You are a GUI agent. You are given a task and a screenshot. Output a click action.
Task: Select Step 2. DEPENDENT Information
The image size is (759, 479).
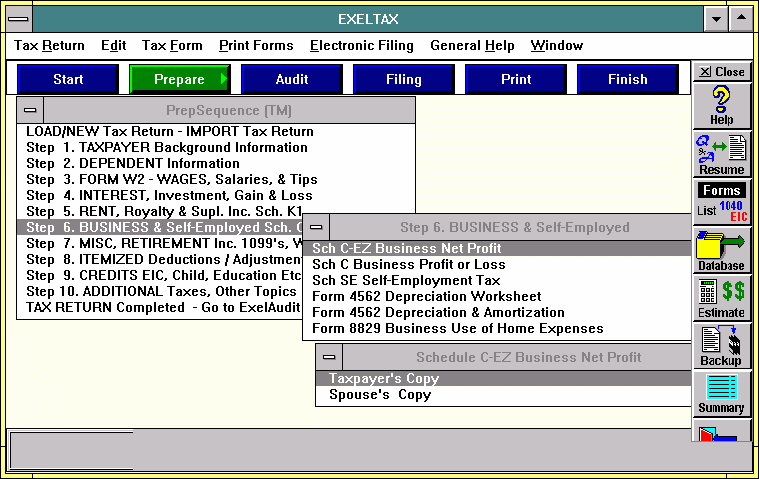click(x=146, y=163)
